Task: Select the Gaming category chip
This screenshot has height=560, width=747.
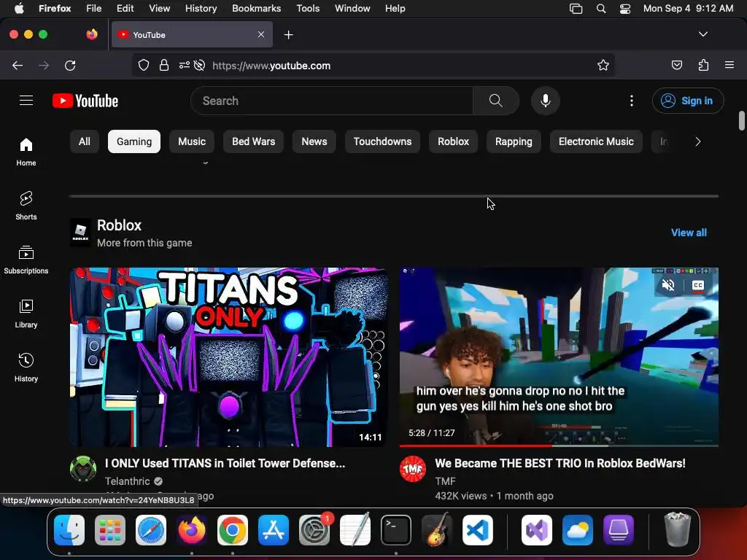Action: (x=134, y=141)
